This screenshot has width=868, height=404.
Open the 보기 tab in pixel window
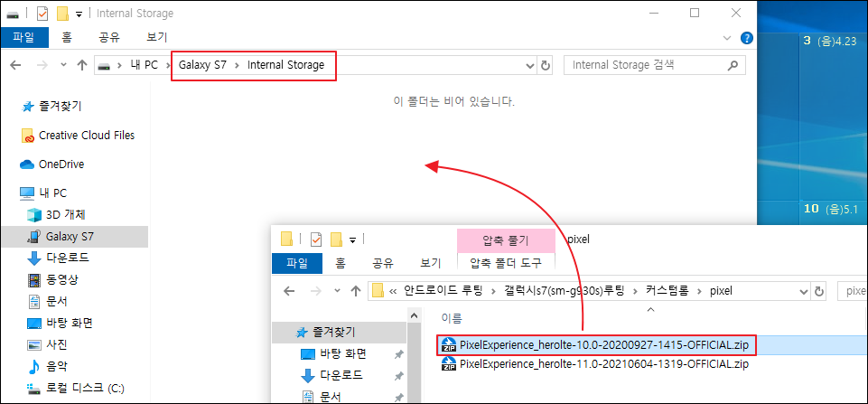[430, 263]
